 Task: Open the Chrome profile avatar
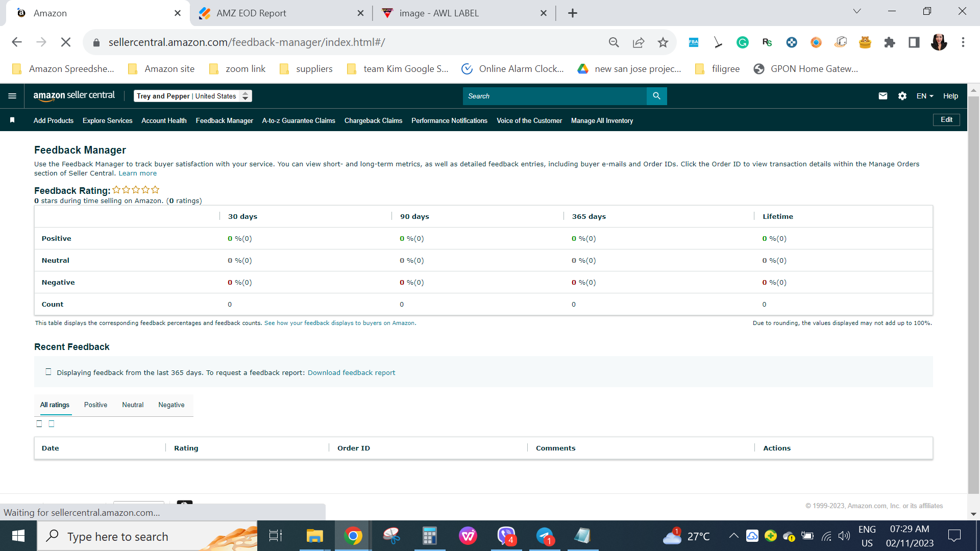(939, 42)
